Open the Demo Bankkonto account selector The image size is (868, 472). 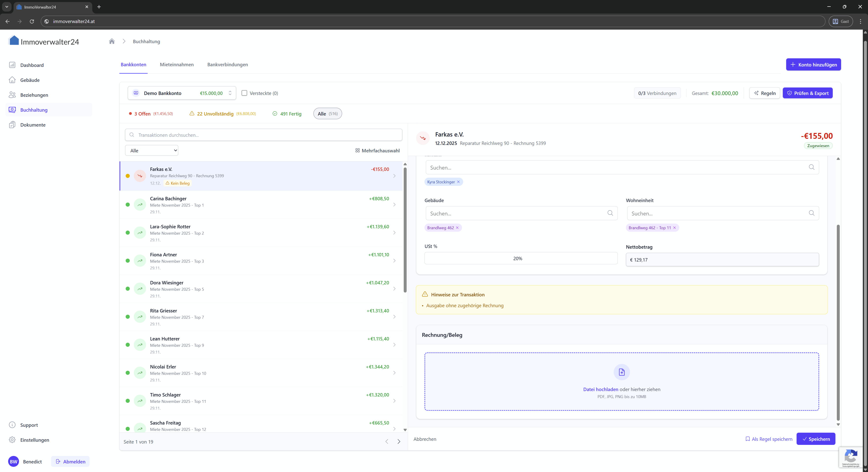[182, 93]
